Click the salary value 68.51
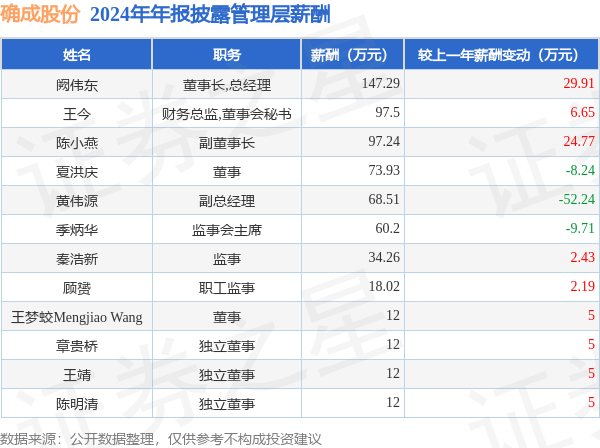600x448 pixels. pos(384,199)
